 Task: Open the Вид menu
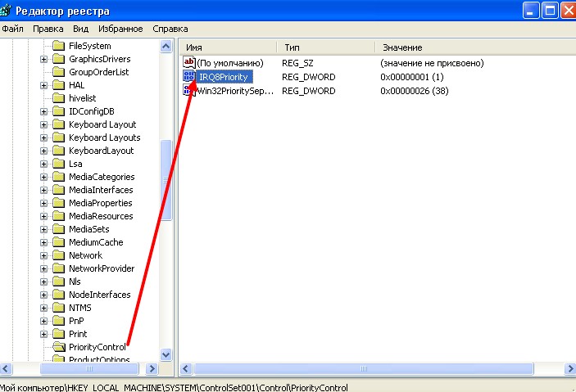point(80,29)
